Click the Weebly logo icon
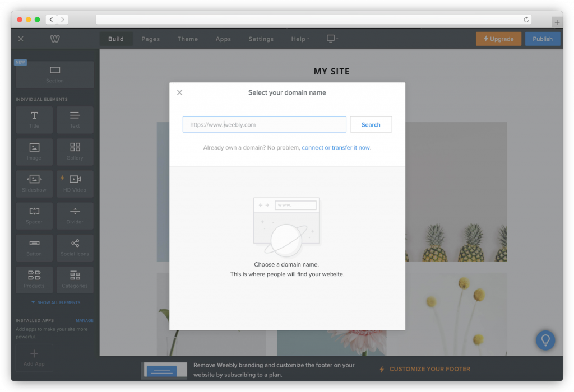Viewport: 574px width, 392px height. tap(55, 39)
